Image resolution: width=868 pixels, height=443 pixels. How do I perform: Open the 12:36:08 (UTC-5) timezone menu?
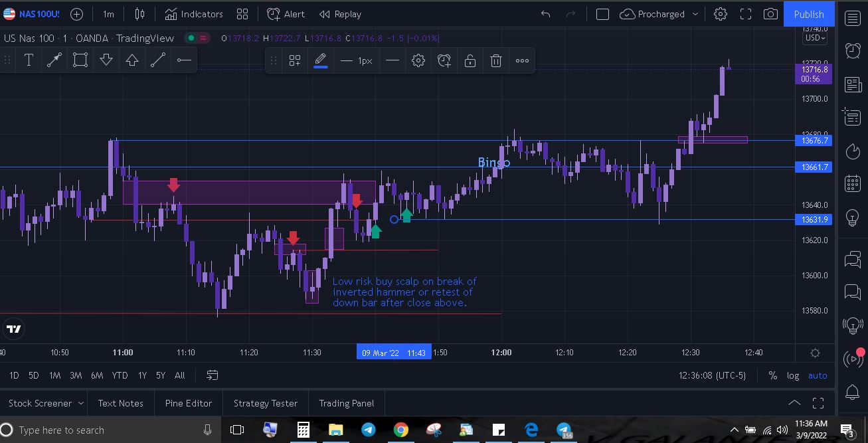(x=713, y=375)
